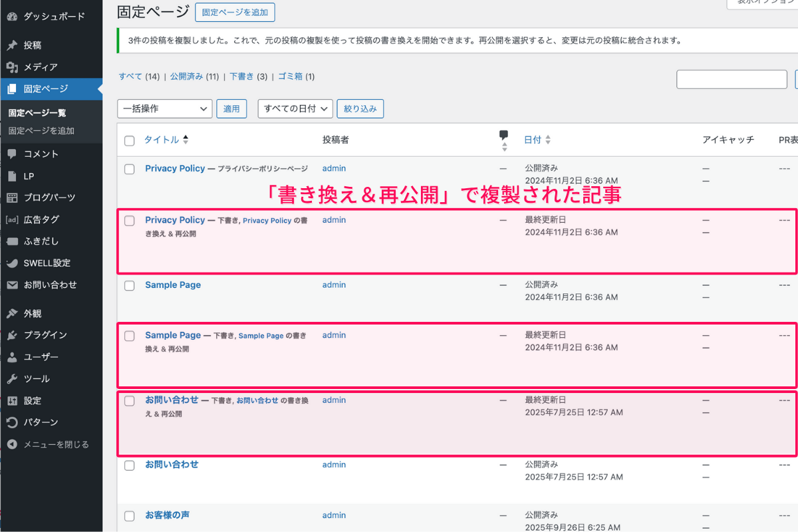Click the speech bubble icon beside コメント
The image size is (798, 532).
[x=12, y=154]
